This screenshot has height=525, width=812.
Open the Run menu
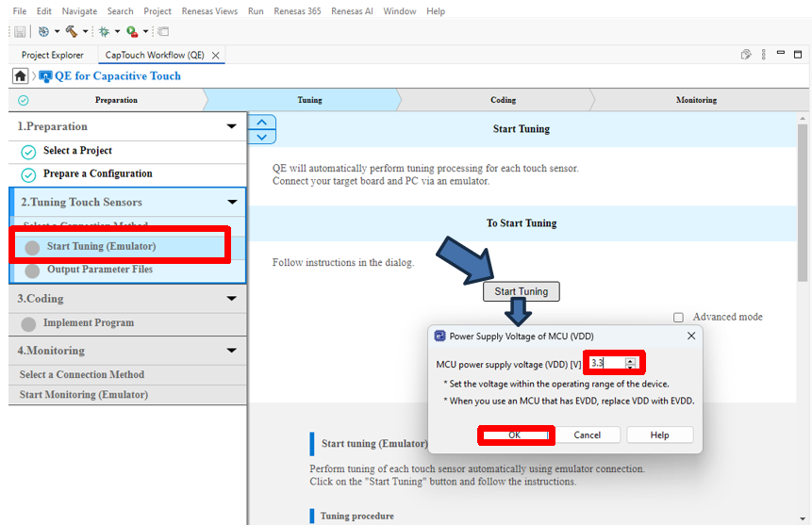pos(256,11)
